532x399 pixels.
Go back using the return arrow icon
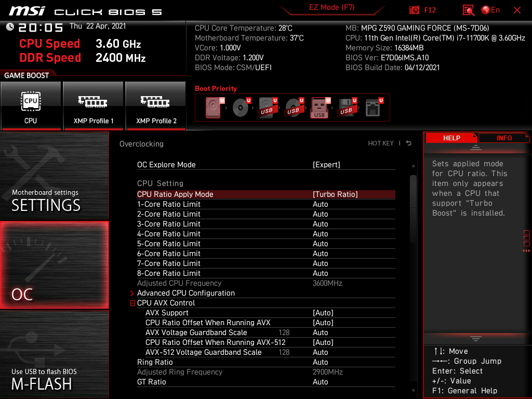409,143
